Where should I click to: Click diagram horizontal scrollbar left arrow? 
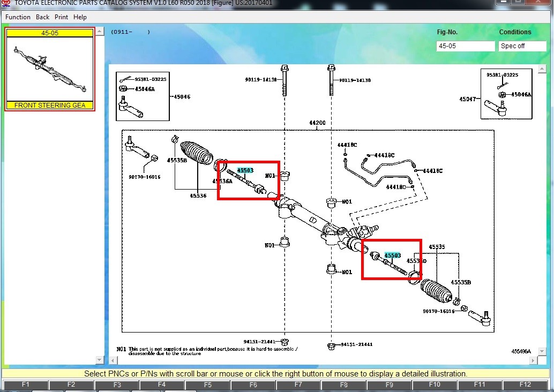(113, 360)
